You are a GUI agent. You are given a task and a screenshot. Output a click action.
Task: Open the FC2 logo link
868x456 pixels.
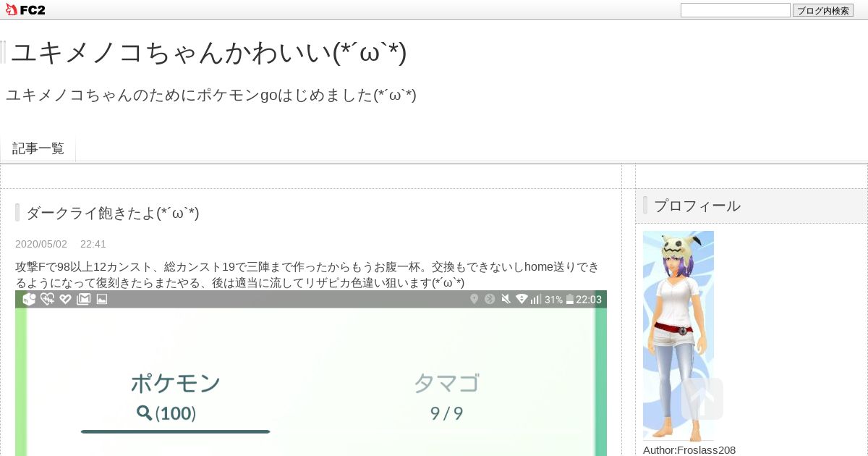point(25,9)
